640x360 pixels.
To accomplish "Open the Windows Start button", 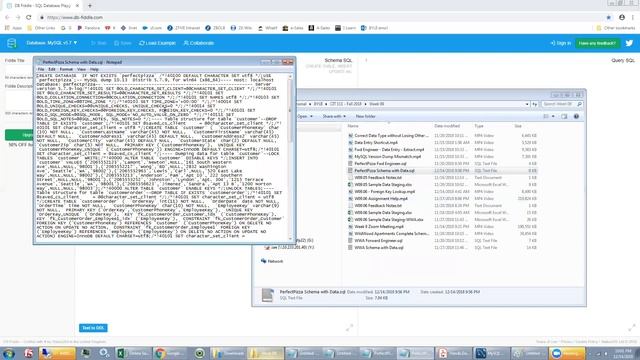I will coord(9,353).
